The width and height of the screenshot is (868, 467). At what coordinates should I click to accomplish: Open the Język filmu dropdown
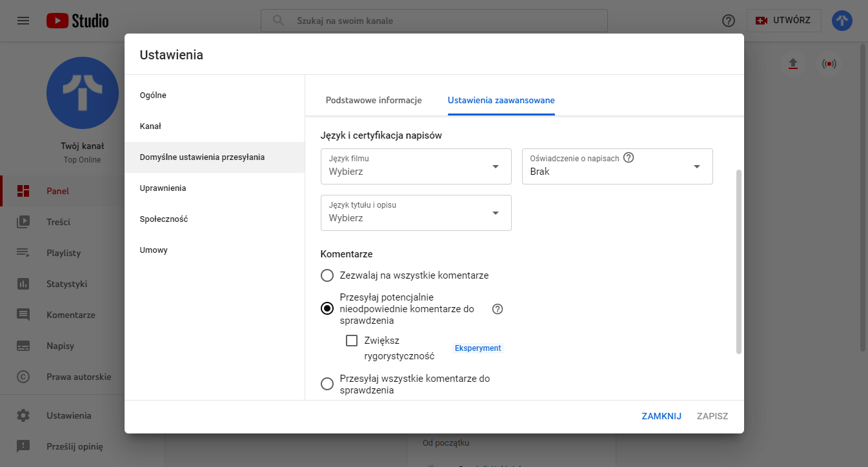coord(416,166)
